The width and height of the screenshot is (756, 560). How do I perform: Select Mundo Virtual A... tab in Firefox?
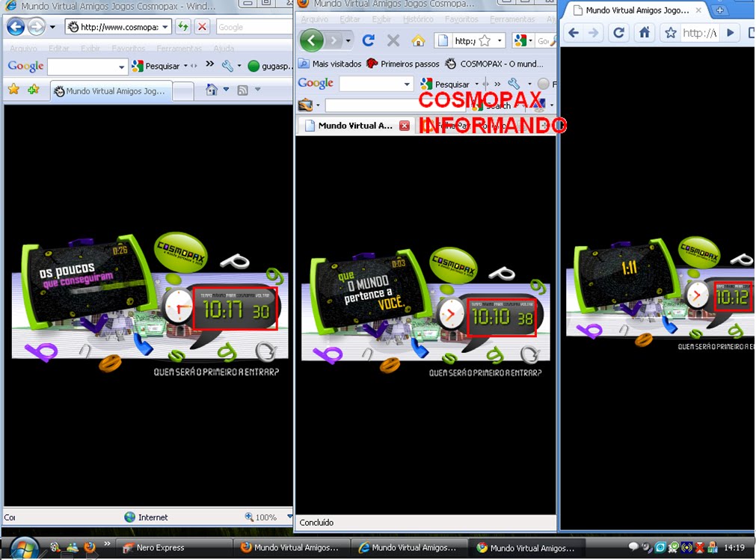(355, 126)
